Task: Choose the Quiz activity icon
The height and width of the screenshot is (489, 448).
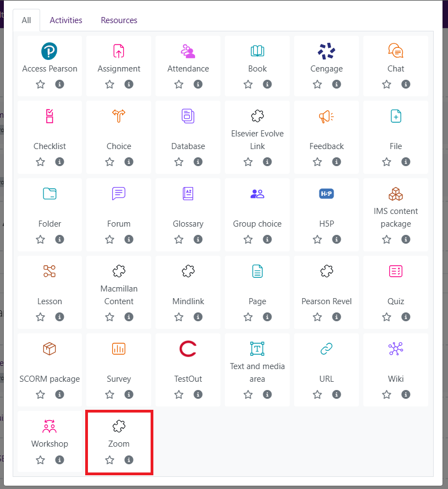Action: click(396, 271)
